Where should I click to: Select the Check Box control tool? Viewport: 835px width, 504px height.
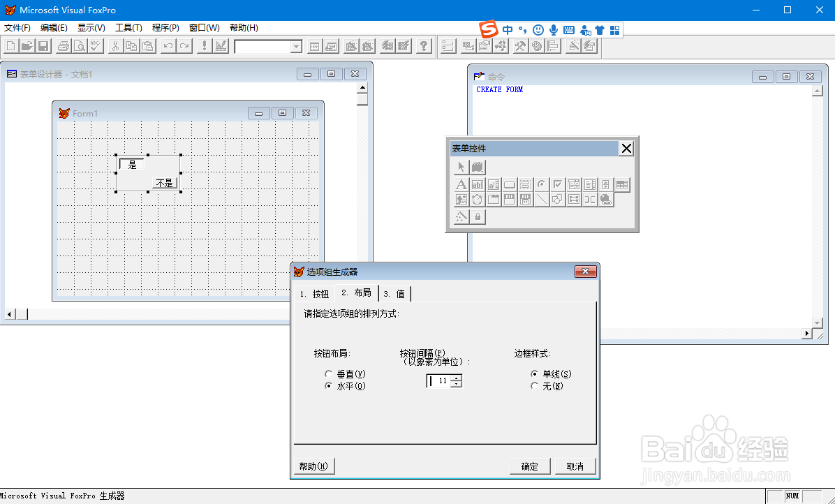tap(558, 185)
